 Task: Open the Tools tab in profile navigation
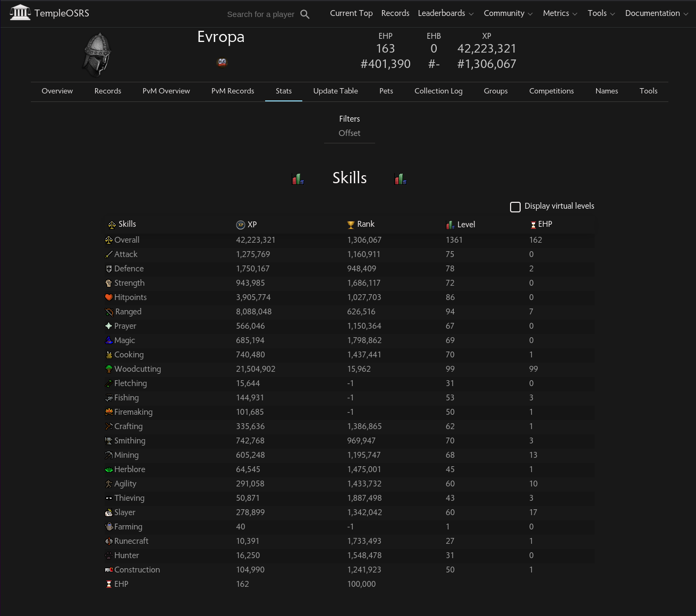coord(649,91)
